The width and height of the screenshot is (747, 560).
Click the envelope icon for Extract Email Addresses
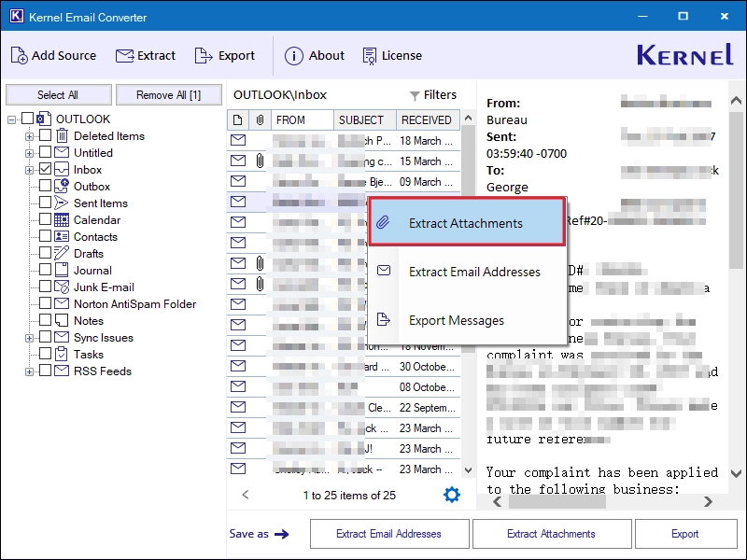(384, 271)
